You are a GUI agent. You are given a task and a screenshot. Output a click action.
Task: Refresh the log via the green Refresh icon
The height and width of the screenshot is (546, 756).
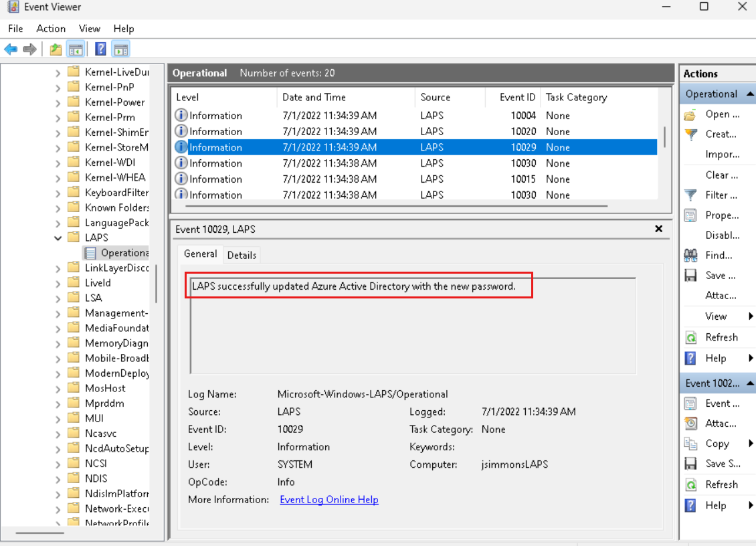[692, 337]
